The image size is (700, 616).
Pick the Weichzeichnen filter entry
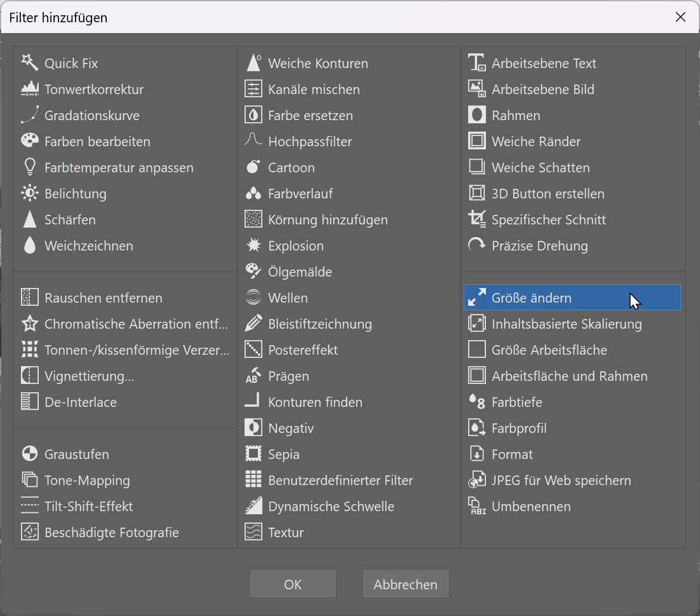point(88,245)
